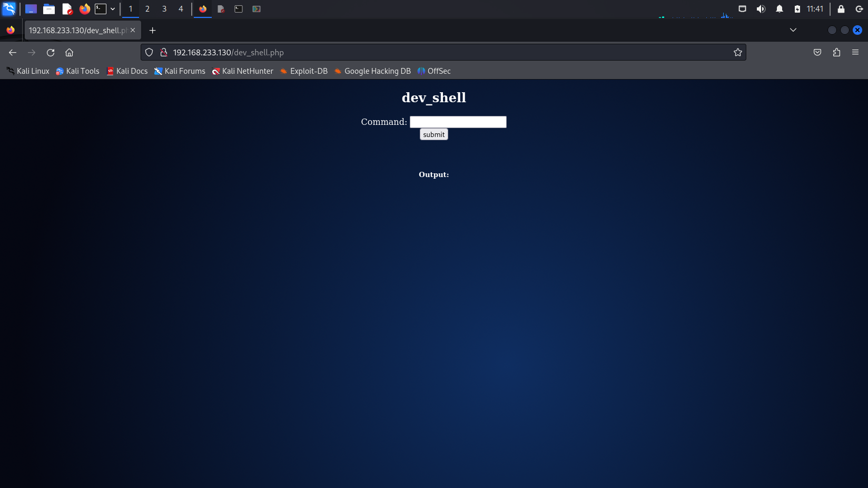This screenshot has width=868, height=488.
Task: Open the volume control icon
Action: (761, 9)
